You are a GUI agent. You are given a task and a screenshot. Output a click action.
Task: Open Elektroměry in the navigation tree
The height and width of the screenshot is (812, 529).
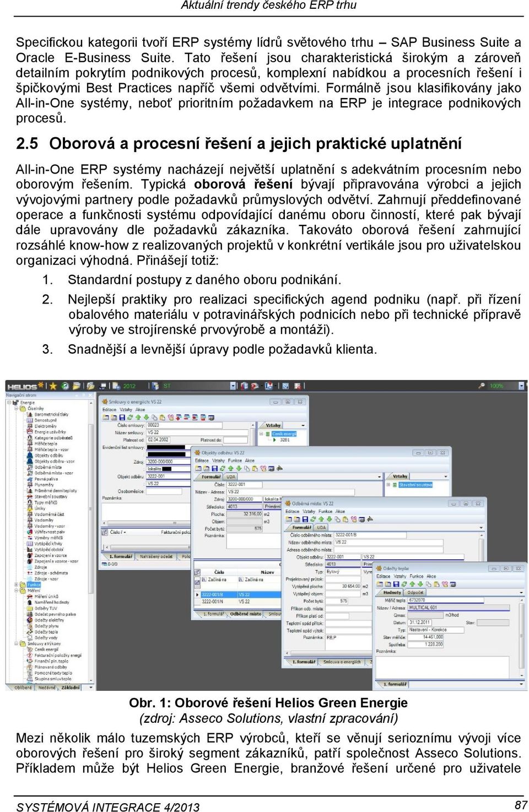click(x=45, y=426)
